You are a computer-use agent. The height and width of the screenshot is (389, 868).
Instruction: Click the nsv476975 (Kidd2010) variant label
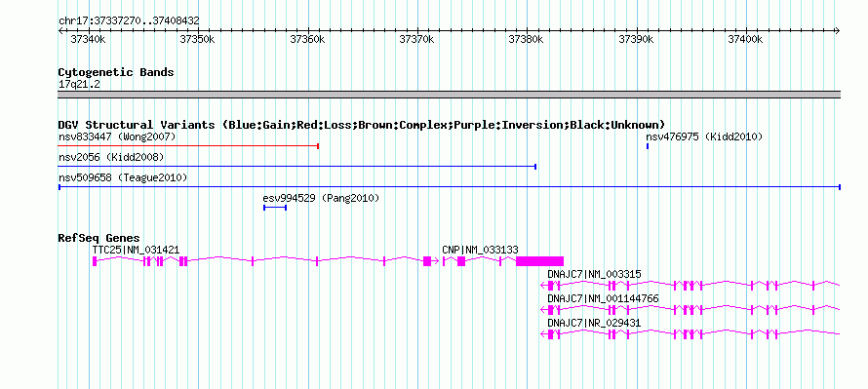[x=704, y=136]
